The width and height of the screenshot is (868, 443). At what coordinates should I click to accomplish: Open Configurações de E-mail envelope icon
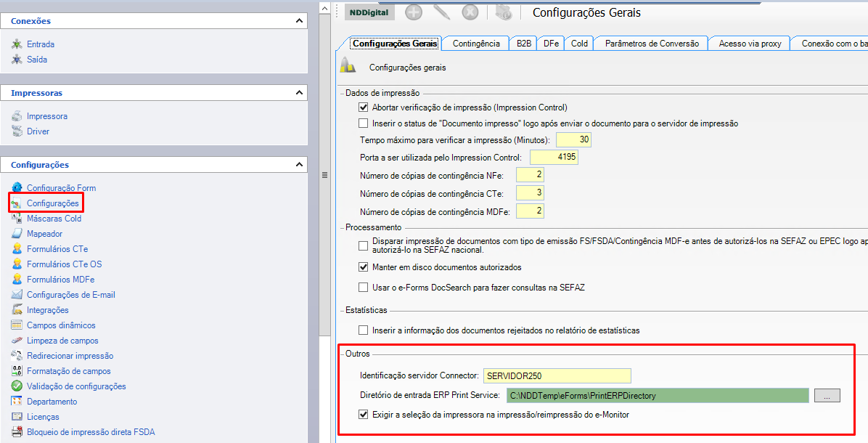tap(17, 295)
